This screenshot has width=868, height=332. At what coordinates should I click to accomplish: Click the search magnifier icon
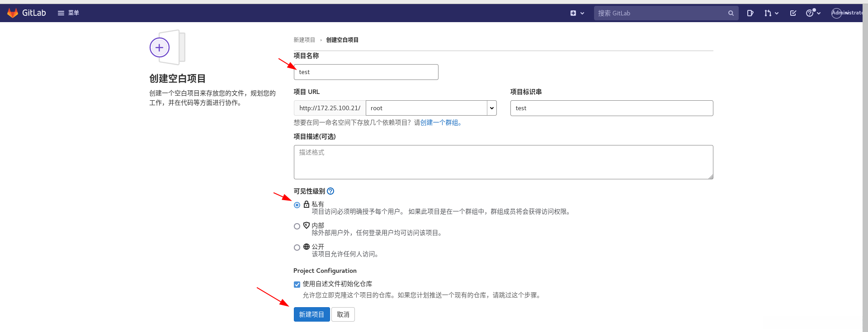731,13
